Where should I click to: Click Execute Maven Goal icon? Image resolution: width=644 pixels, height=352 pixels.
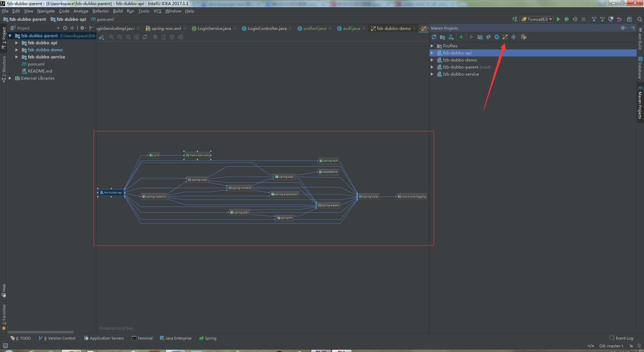coord(480,37)
